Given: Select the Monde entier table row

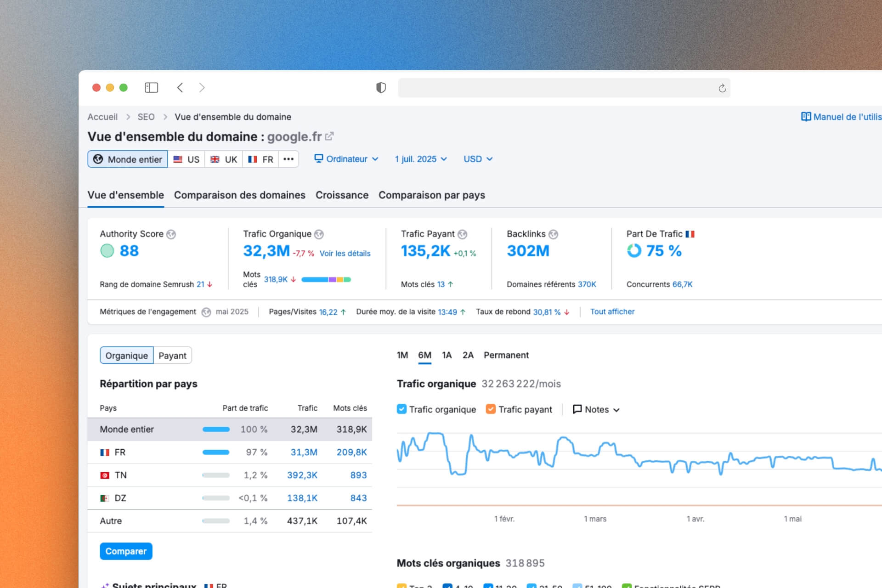Looking at the screenshot, I should pyautogui.click(x=230, y=430).
